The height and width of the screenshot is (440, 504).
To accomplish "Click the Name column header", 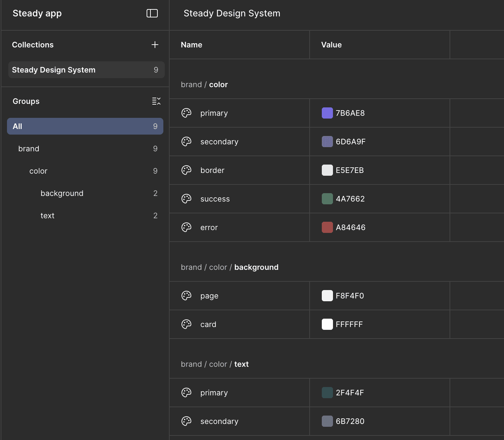I will point(192,45).
